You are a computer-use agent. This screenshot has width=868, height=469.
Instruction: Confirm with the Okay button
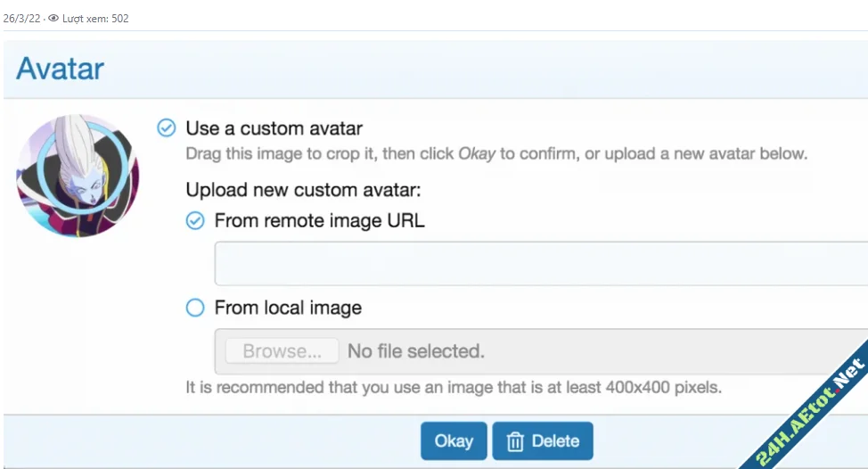pyautogui.click(x=454, y=441)
